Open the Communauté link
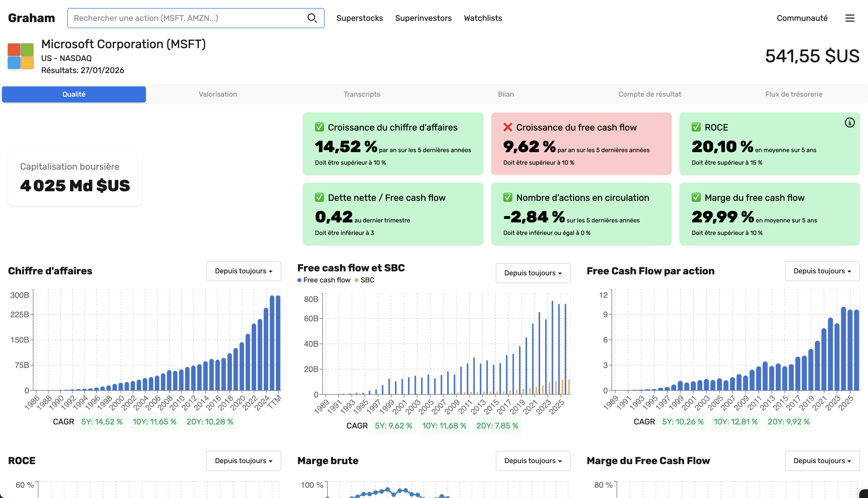Screen dimensions: 868x498 tap(802, 18)
